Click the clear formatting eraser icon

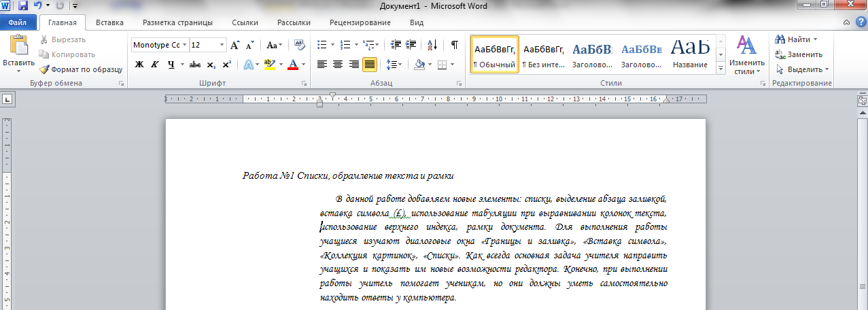pos(300,45)
